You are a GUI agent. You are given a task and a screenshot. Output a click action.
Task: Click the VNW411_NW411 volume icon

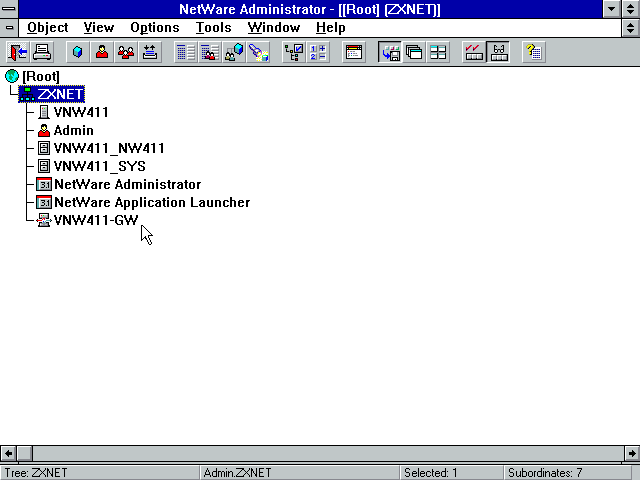pos(44,148)
